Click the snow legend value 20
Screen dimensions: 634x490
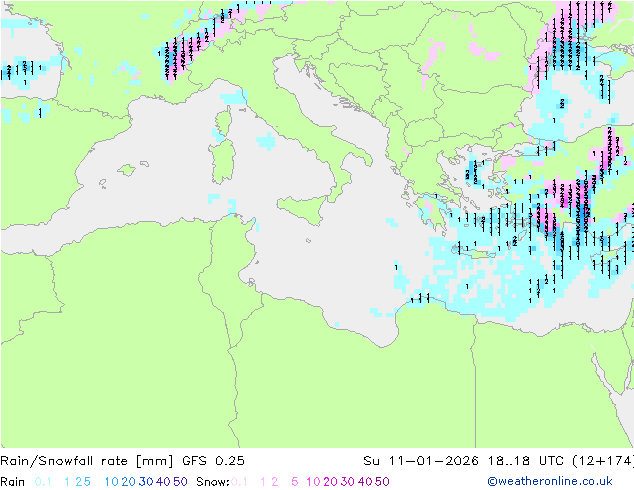330,482
